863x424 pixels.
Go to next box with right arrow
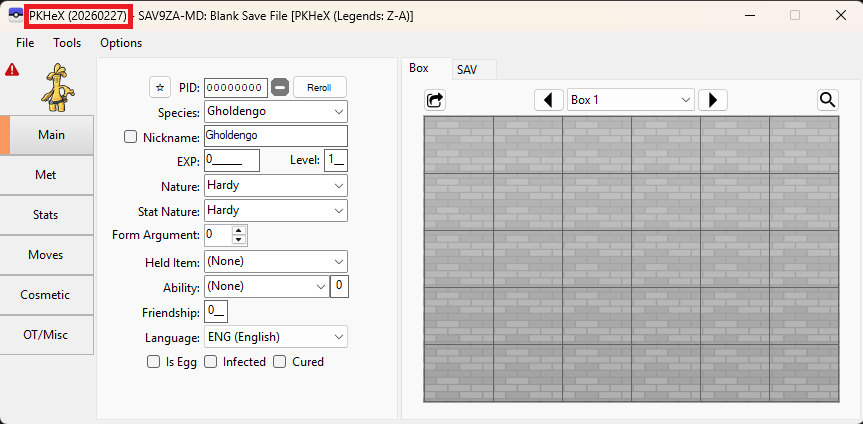point(712,100)
